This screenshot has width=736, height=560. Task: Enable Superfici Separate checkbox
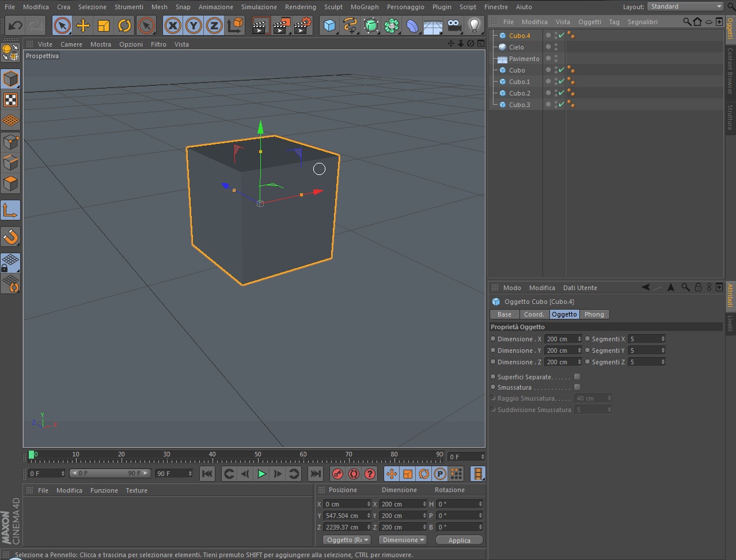577,376
